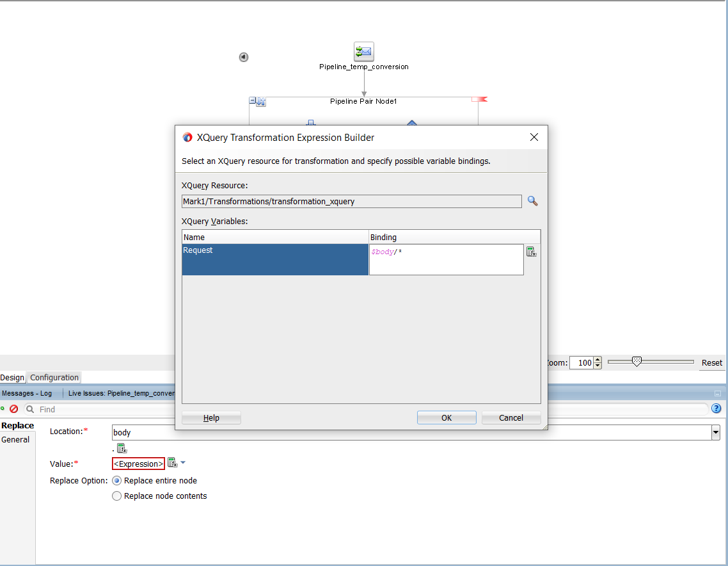Click the zoom slider handle
This screenshot has width=728, height=566.
click(636, 362)
